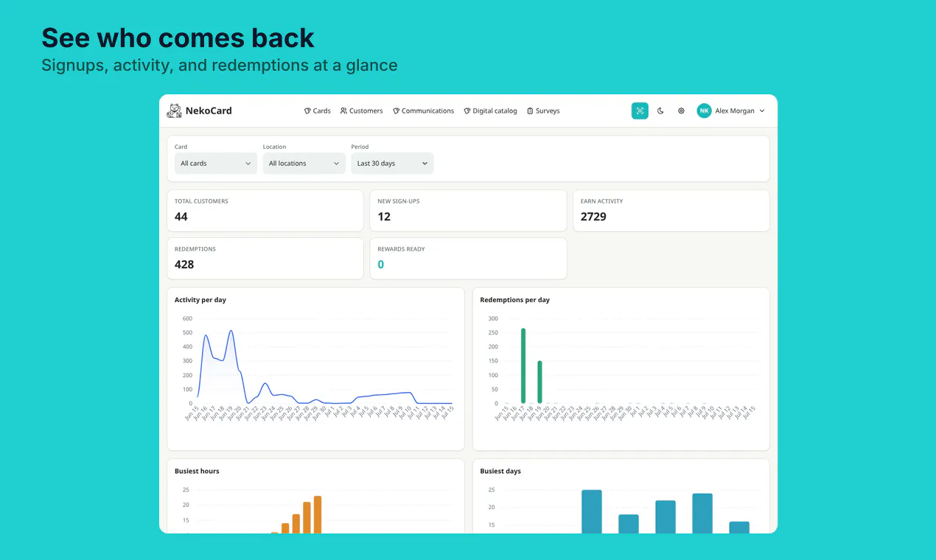This screenshot has width=936, height=560.
Task: Click the 'Location' filter label
Action: tap(274, 147)
